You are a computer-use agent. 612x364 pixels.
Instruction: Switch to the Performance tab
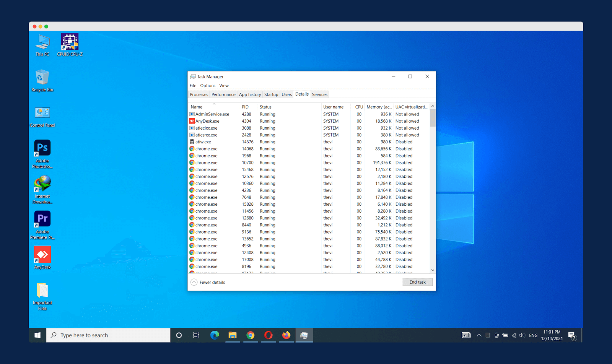click(223, 94)
